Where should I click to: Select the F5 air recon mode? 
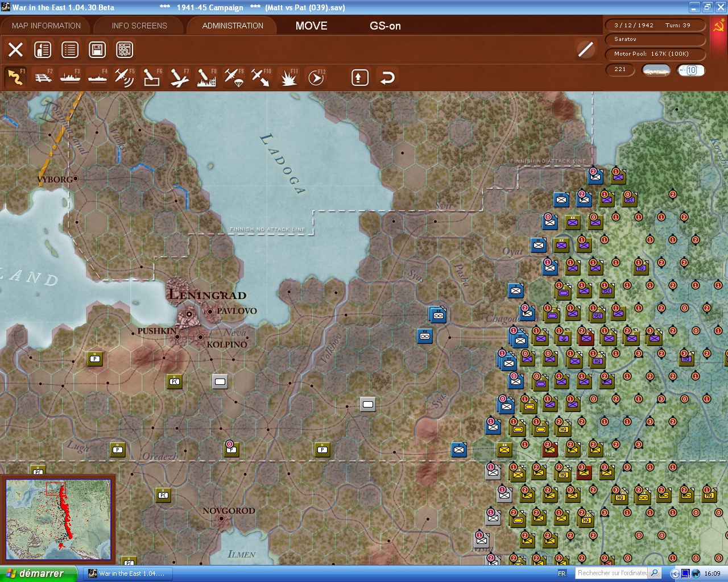[x=125, y=77]
